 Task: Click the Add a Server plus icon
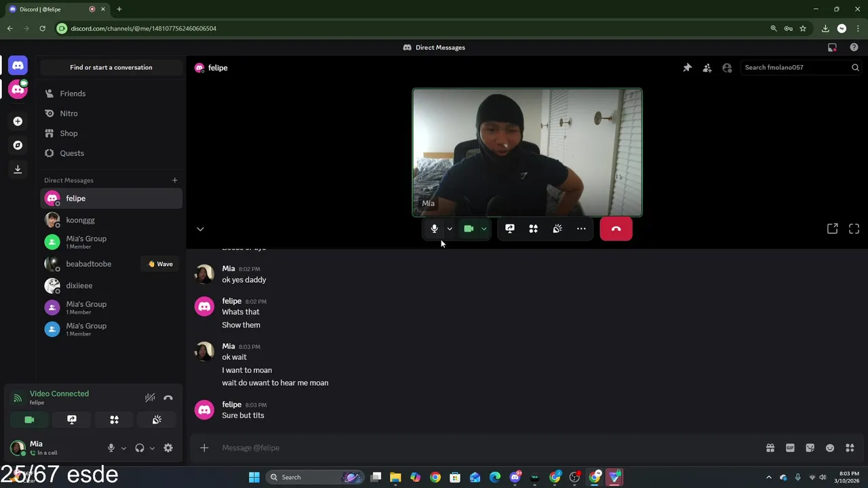18,121
